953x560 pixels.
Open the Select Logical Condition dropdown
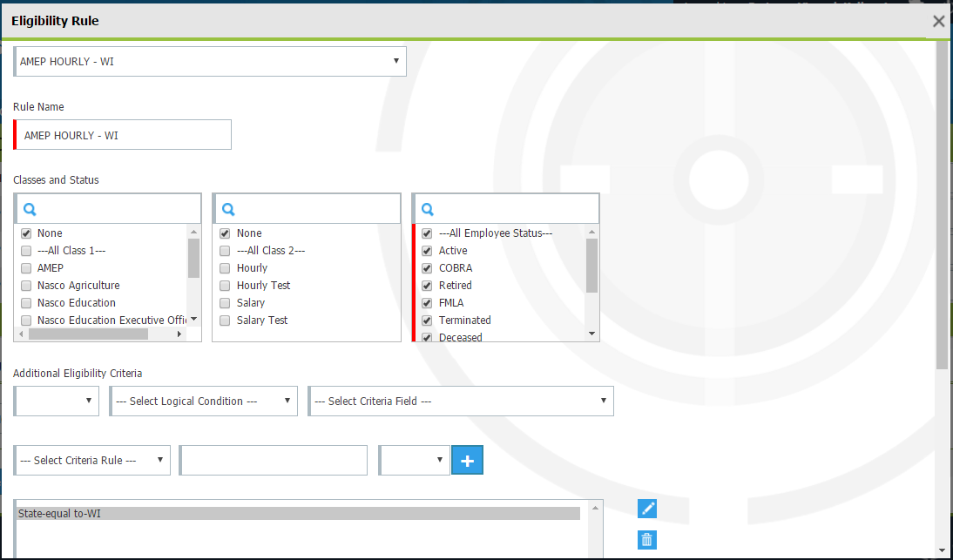pyautogui.click(x=203, y=401)
